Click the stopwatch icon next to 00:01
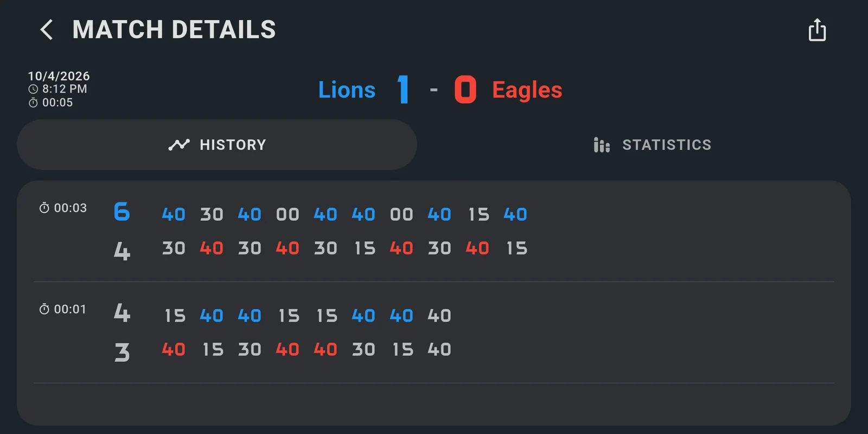This screenshot has width=868, height=434. (44, 309)
